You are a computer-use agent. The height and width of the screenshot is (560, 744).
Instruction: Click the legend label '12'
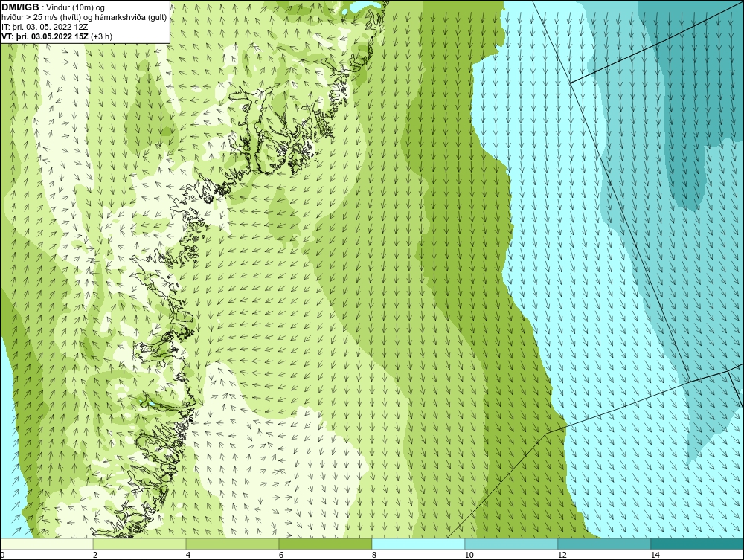point(562,555)
